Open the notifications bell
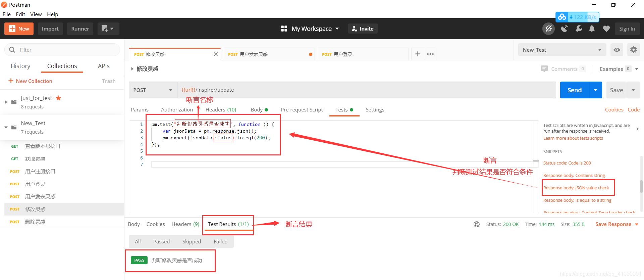The width and height of the screenshot is (644, 280). 592,29
